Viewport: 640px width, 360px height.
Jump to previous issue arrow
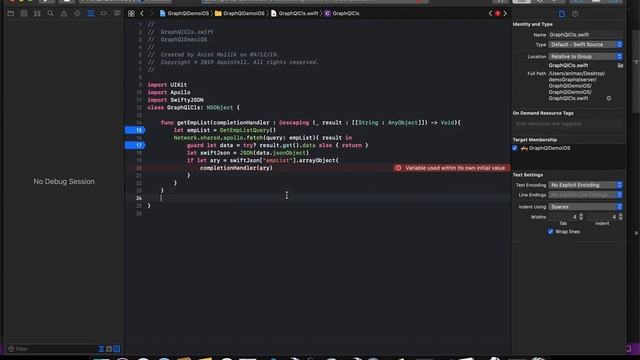coord(490,13)
